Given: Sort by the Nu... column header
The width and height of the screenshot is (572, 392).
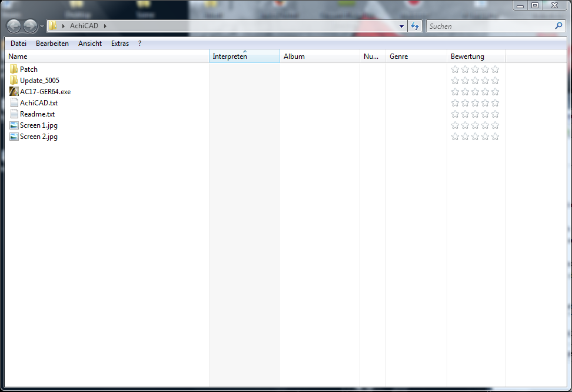Looking at the screenshot, I should tap(373, 56).
